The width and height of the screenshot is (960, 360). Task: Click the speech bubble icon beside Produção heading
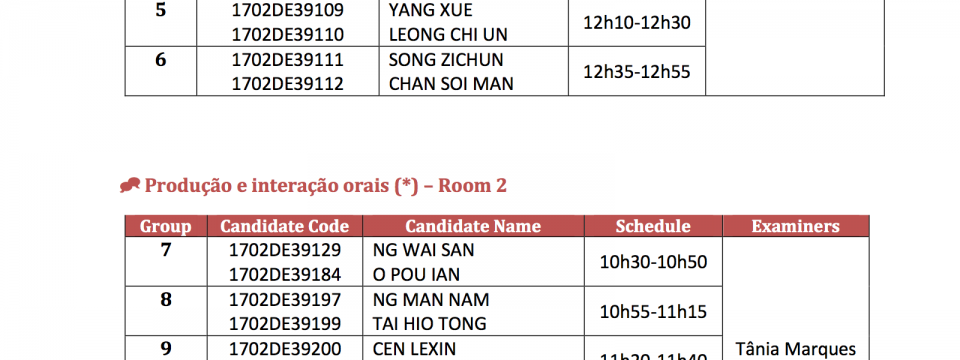coord(129,185)
